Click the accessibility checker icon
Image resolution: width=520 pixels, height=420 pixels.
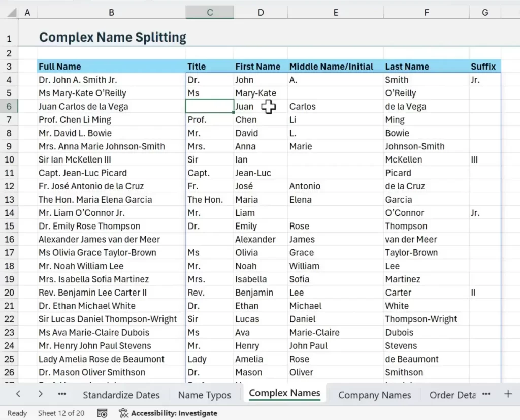[123, 413]
